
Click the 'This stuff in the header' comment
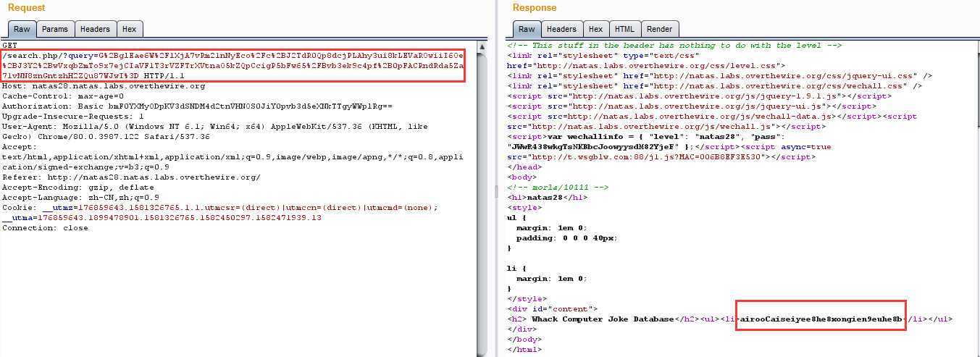pyautogui.click(x=674, y=45)
